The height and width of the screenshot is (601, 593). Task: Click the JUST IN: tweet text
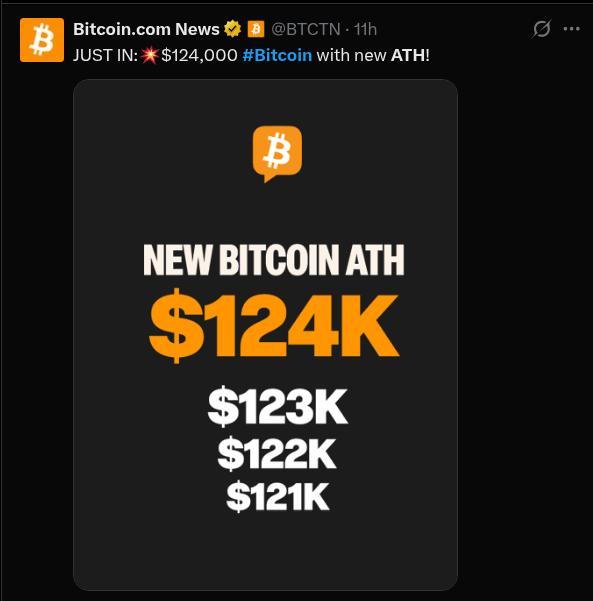point(105,55)
